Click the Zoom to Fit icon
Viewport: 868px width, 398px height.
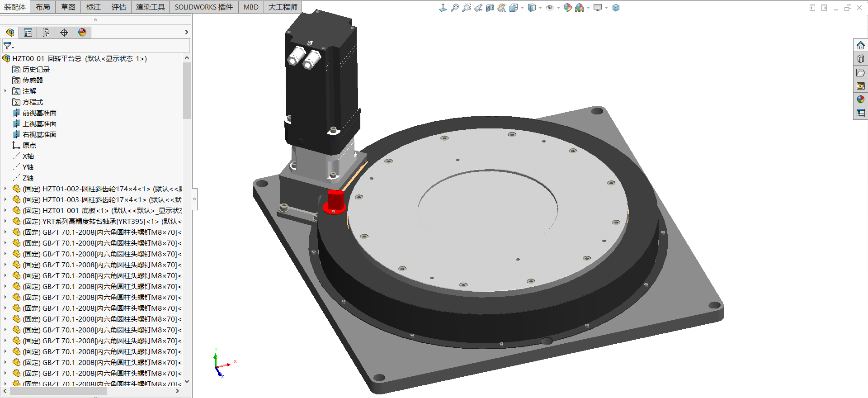455,8
